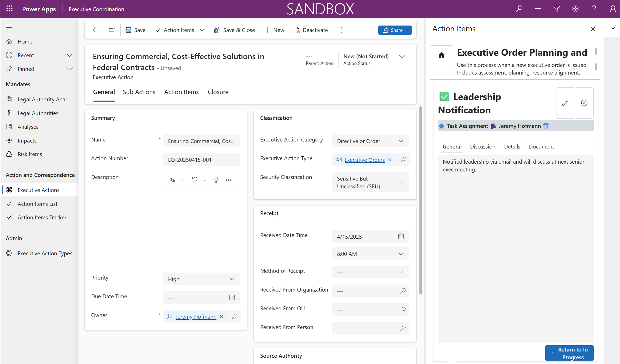Click Deactivate in command bar
This screenshot has width=620, height=364.
[311, 30]
